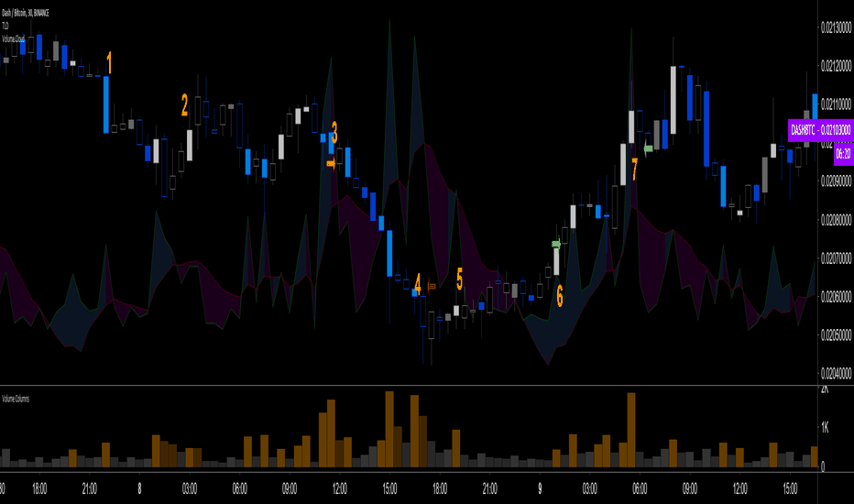Click the first 18:00 label before date 8
The height and width of the screenshot is (504, 854).
39,488
